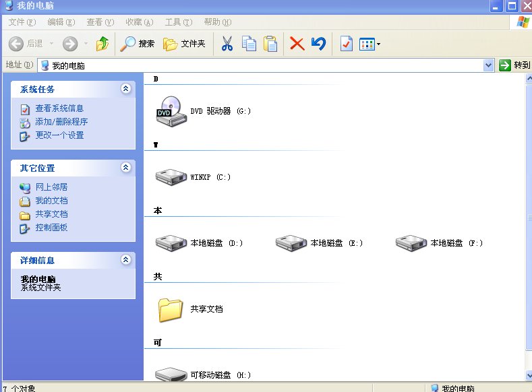This screenshot has width=532, height=392.
Task: Open the 编辑(E) menu
Action: [x=61, y=22]
